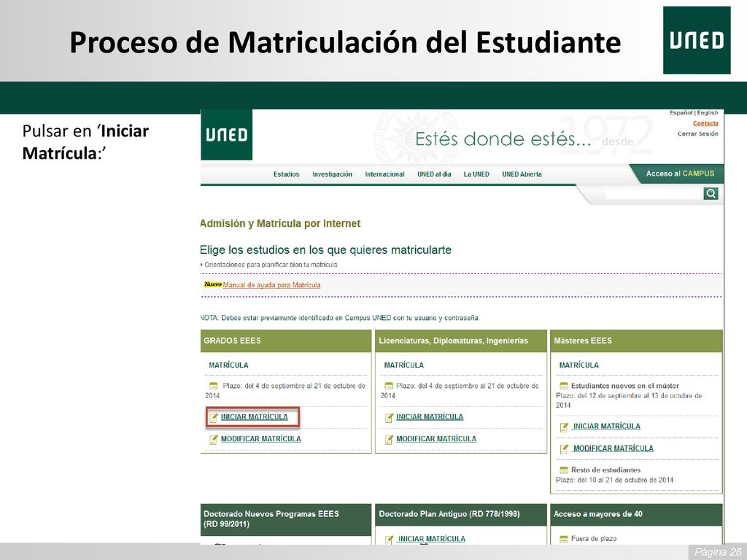Click Cerrar Sesión
The width and height of the screenshot is (747, 560).
[698, 134]
